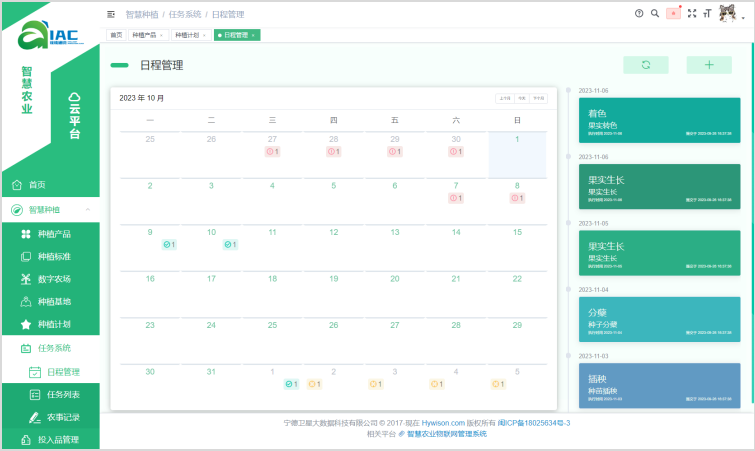The height and width of the screenshot is (451, 755).
Task: Collapse the sidebar with hamburger icon
Action: [x=111, y=15]
